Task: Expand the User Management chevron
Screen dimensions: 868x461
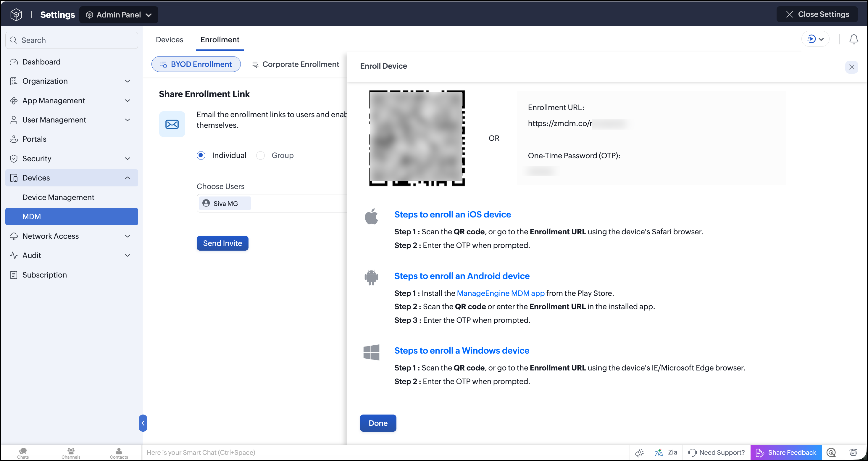Action: coord(128,120)
